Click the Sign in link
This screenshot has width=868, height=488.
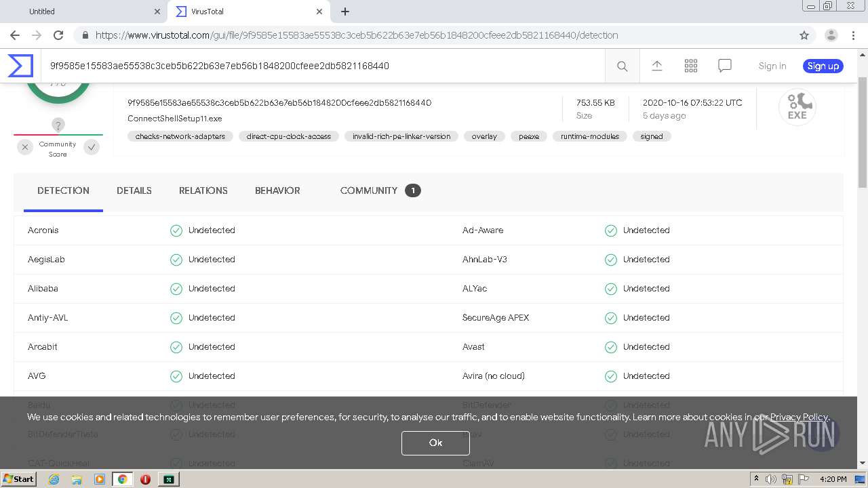772,66
